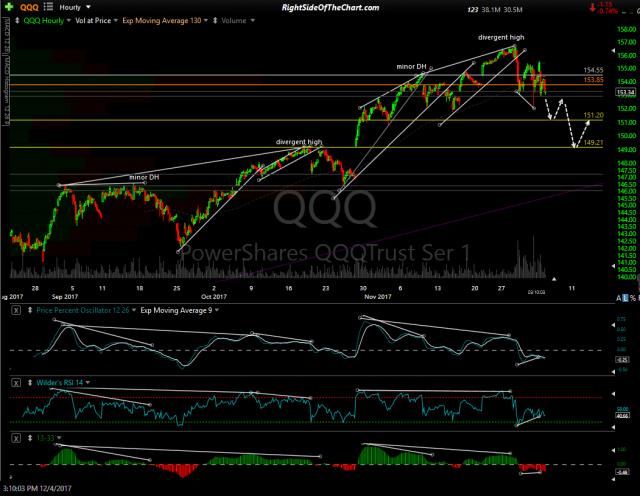Click the green plus add-chart icon
The width and height of the screenshot is (640, 496).
click(x=9, y=7)
